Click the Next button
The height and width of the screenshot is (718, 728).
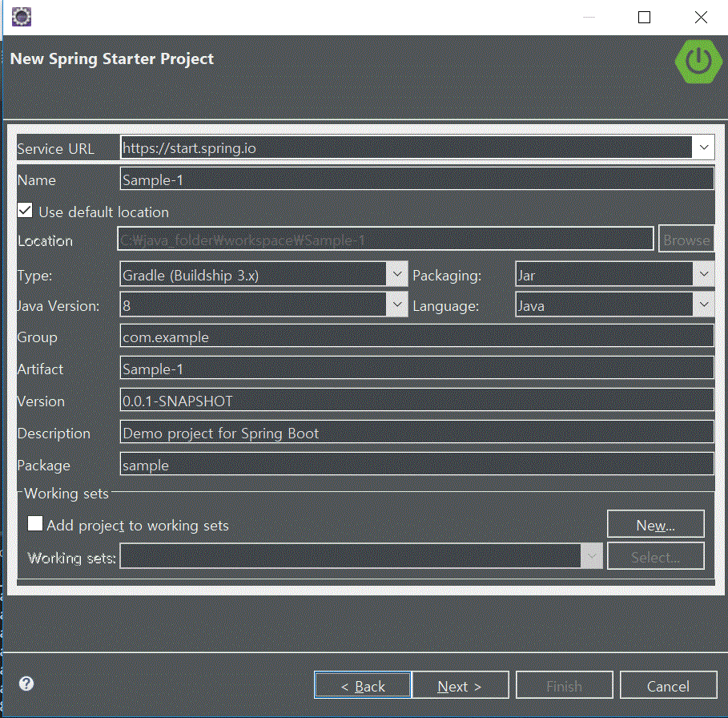pos(461,685)
